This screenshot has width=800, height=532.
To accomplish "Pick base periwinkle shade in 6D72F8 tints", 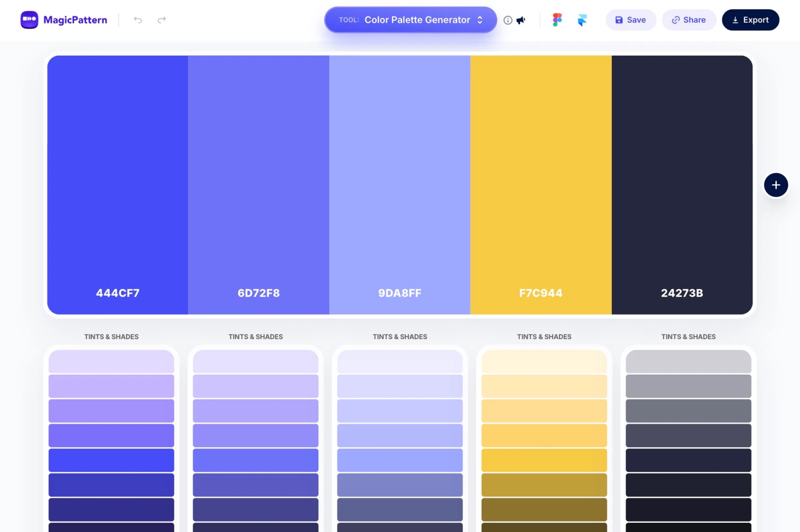I will (256, 460).
